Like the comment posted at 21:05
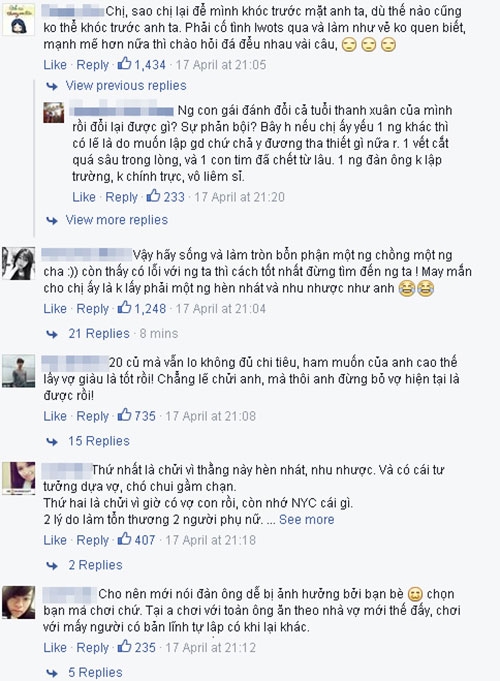Image resolution: width=500 pixels, height=681 pixels. [55, 65]
